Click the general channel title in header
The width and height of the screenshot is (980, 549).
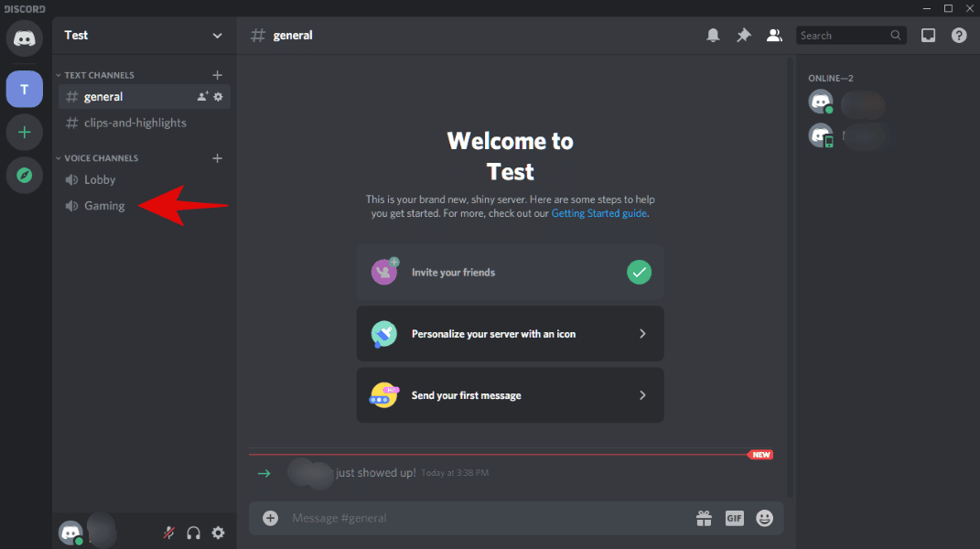click(293, 36)
